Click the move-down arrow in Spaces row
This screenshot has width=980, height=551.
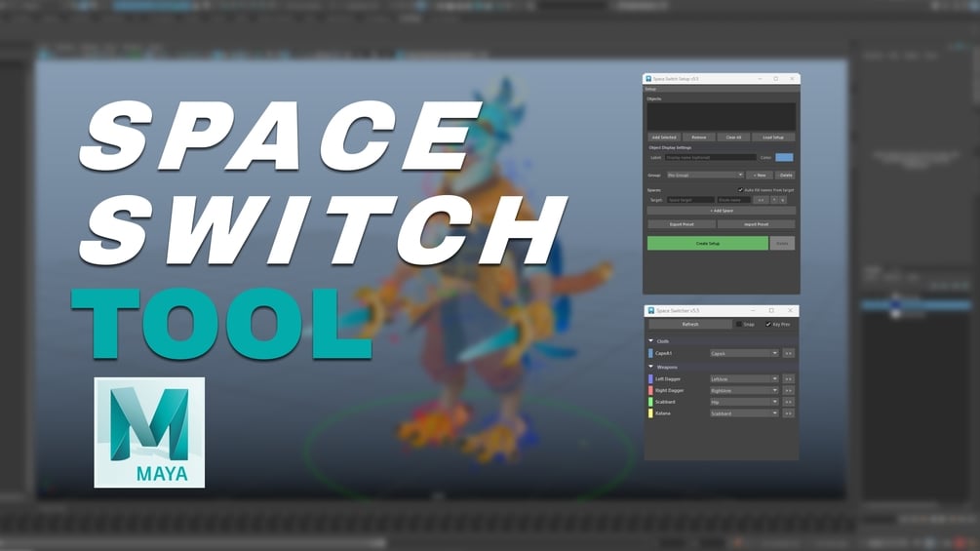(x=782, y=200)
